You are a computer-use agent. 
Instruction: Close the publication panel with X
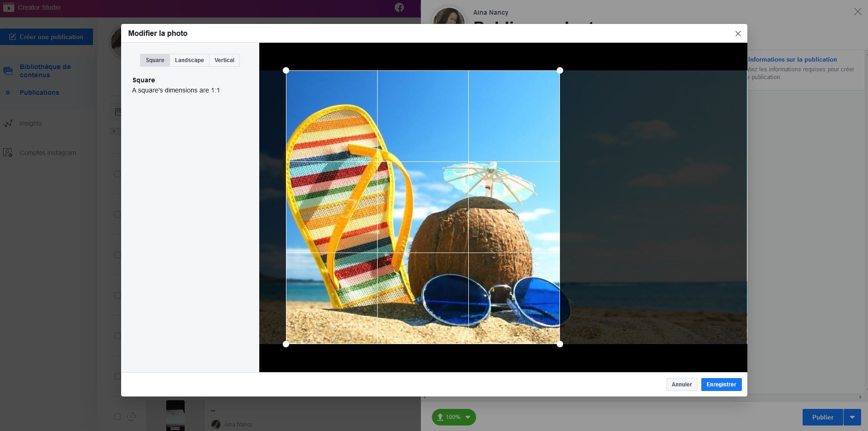(857, 12)
